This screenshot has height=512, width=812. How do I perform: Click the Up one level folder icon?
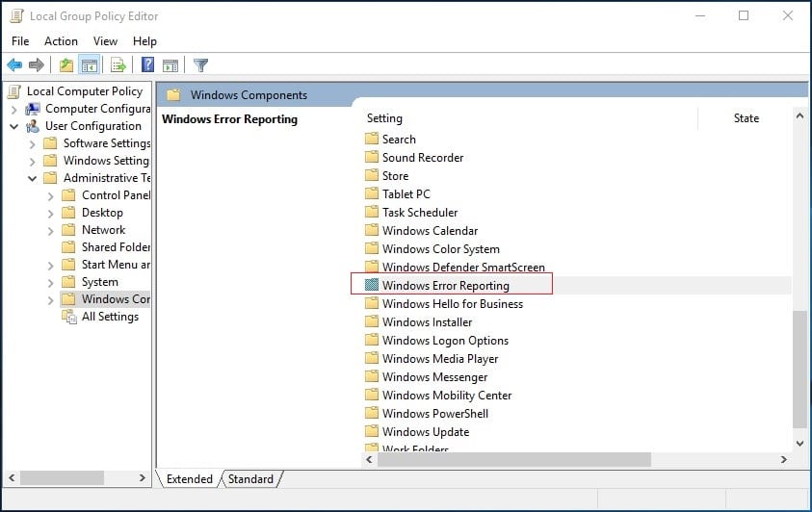point(66,65)
